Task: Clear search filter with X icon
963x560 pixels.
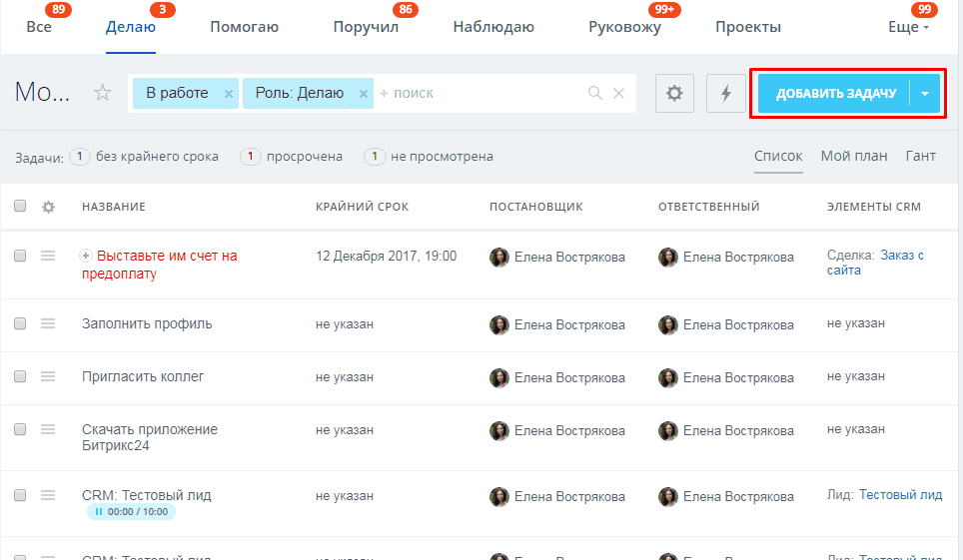Action: click(618, 93)
